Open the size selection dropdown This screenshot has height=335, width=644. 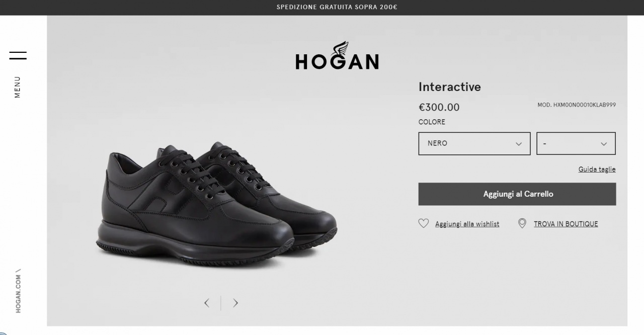(576, 143)
